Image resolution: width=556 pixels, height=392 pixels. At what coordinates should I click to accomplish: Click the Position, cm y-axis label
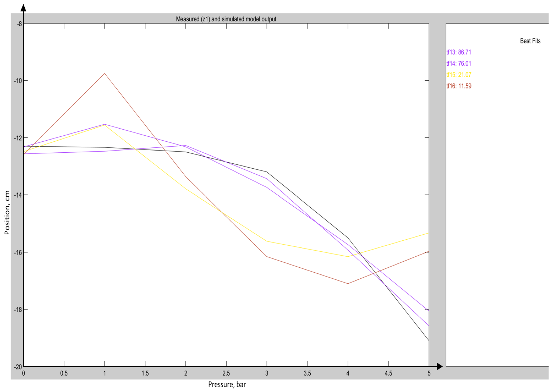7,212
